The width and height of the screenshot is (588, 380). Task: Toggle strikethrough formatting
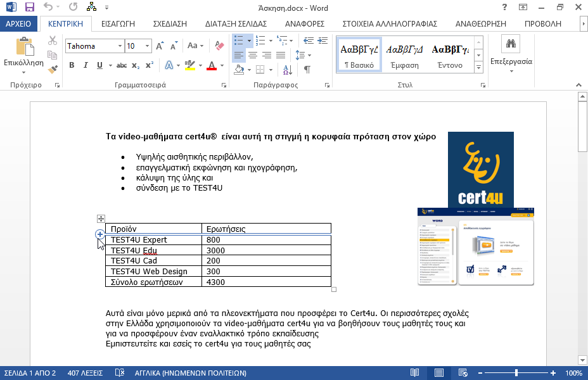coord(122,65)
